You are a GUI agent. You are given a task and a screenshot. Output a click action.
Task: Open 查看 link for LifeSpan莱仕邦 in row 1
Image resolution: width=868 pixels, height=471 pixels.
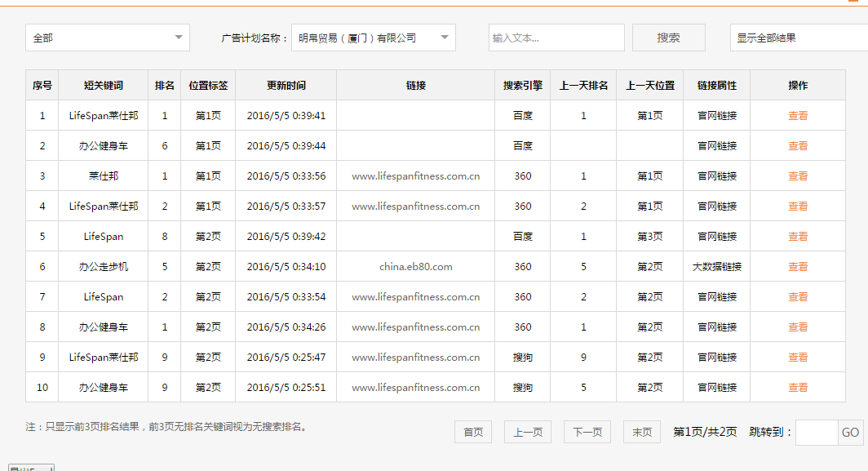pos(797,115)
